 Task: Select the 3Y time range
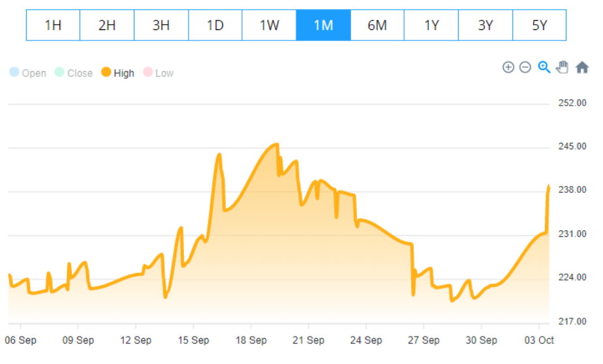click(x=485, y=25)
